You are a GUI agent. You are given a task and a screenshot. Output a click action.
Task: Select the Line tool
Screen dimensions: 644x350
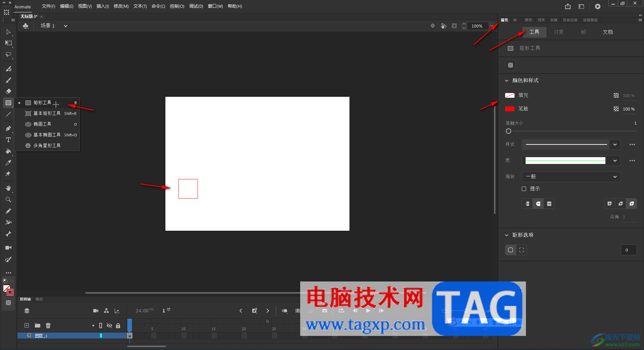8,114
